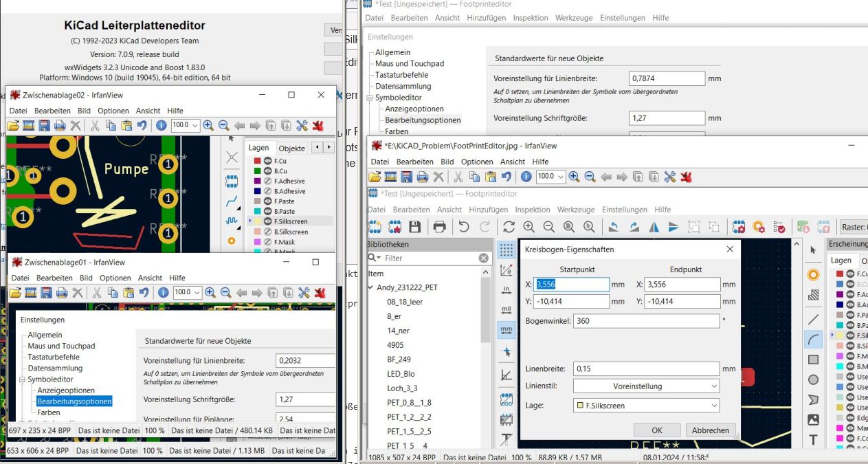The width and height of the screenshot is (868, 464).
Task: Click F.Cu red color swatch in Zwischenablage02 layers
Action: click(x=258, y=161)
